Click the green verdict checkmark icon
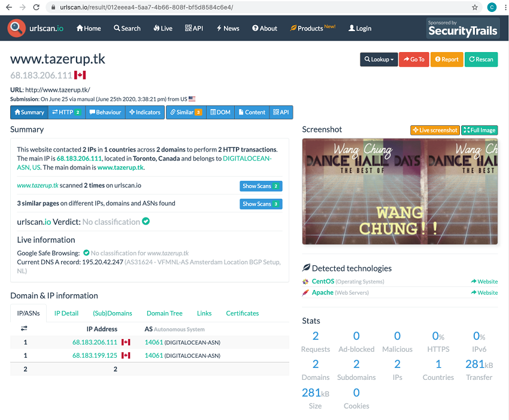Viewport: 509px width, 420px height. [146, 221]
